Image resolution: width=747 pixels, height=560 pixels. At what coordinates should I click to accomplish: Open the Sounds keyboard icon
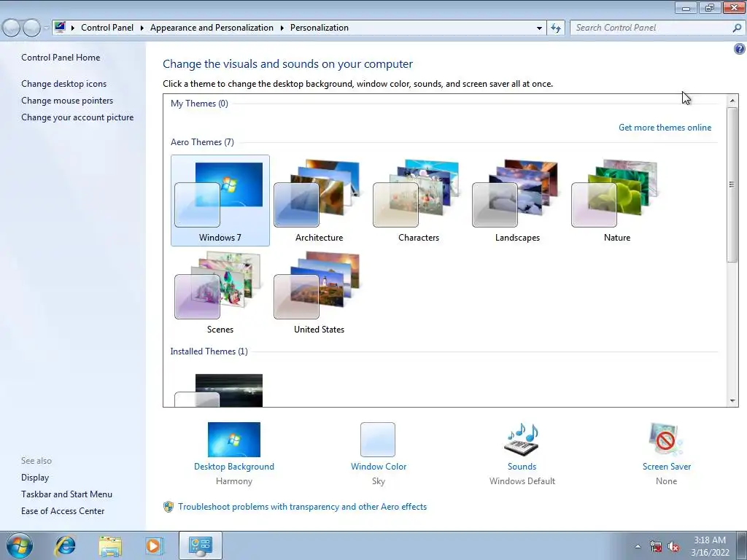(x=522, y=440)
